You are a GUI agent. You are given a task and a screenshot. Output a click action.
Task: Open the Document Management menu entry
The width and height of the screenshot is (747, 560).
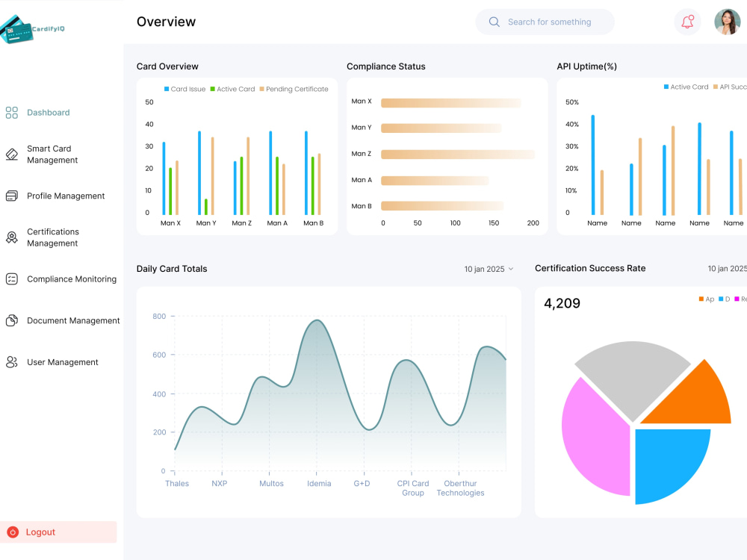[74, 320]
